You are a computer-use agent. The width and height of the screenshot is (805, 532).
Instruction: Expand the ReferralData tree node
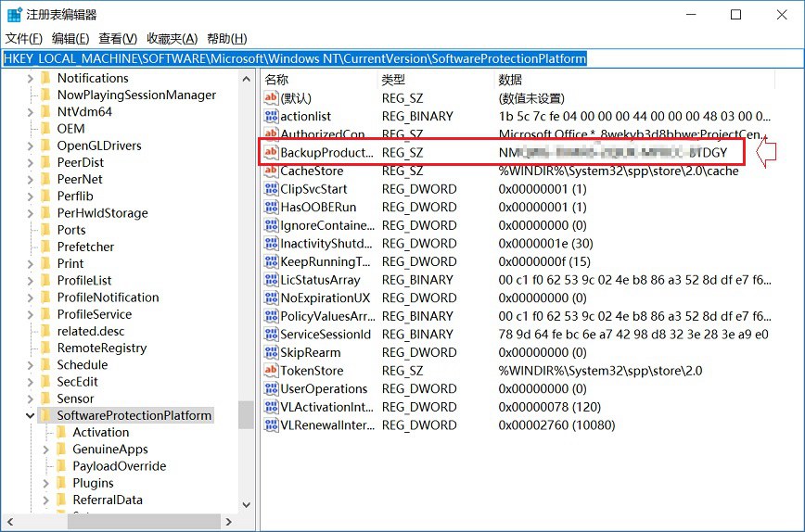pos(45,500)
